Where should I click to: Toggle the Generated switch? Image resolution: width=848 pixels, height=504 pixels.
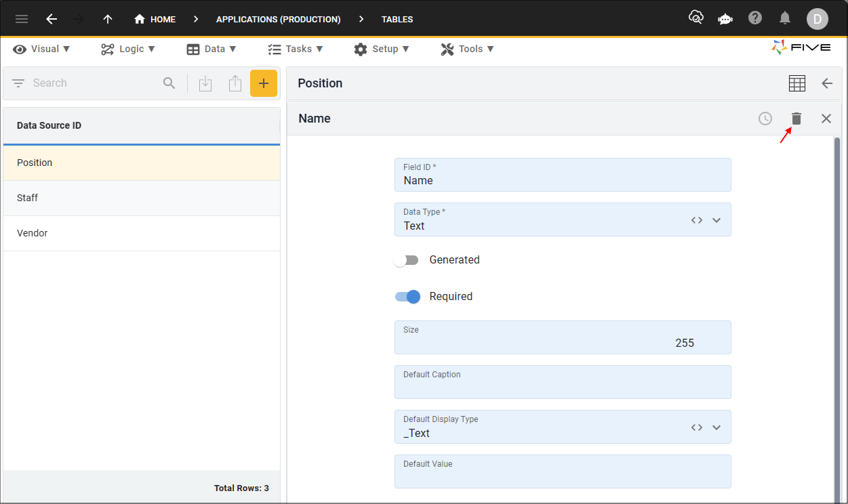pos(407,260)
